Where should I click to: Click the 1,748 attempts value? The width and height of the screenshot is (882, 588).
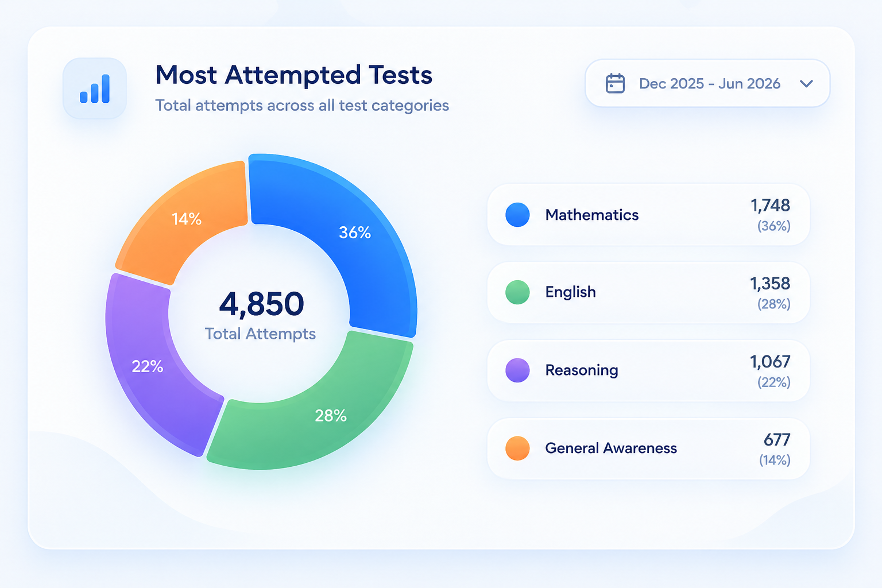click(x=771, y=205)
